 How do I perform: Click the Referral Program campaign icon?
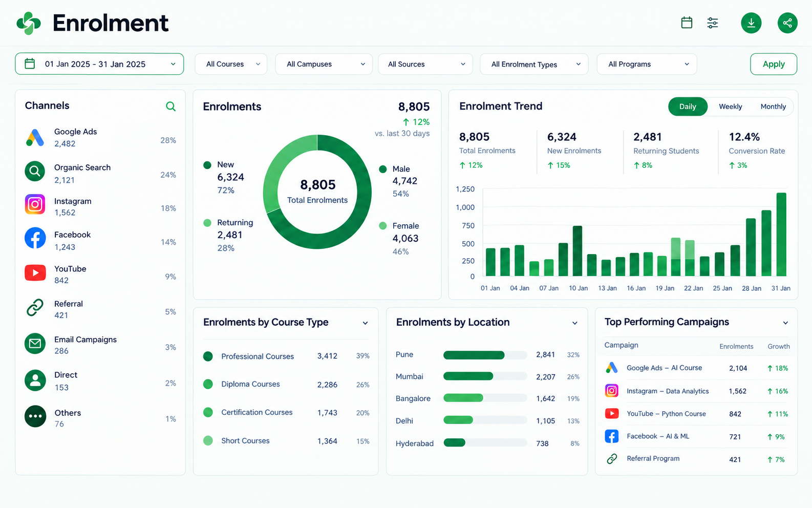tap(612, 459)
